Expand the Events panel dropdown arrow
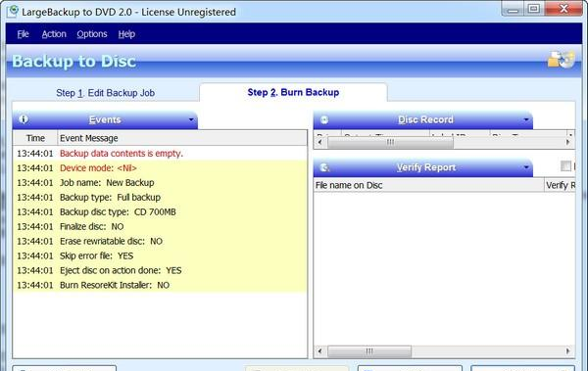 (191, 119)
